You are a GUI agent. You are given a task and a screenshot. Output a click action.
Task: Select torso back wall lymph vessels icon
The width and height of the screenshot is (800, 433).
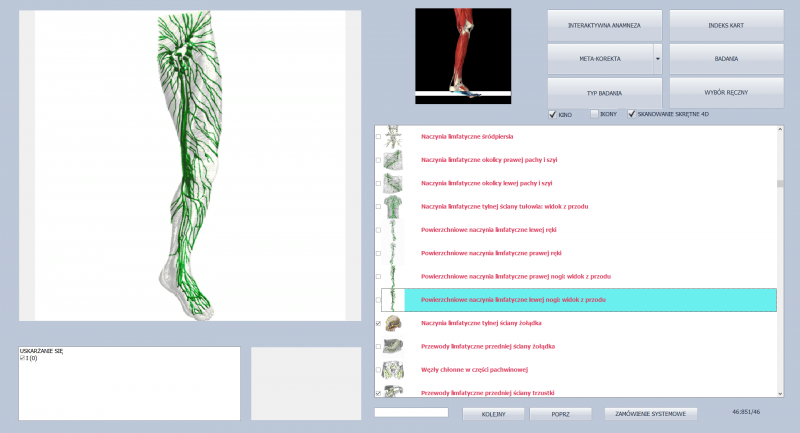tap(395, 206)
